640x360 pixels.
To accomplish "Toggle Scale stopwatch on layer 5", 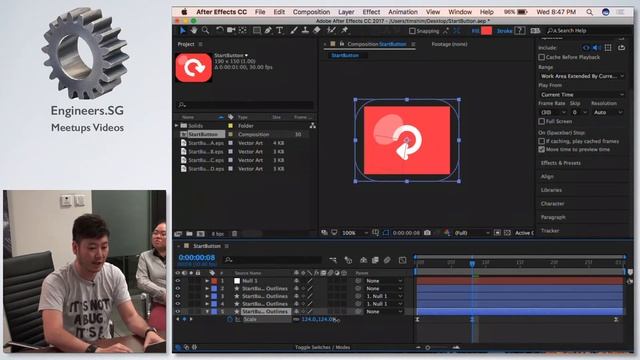I will click(x=229, y=319).
